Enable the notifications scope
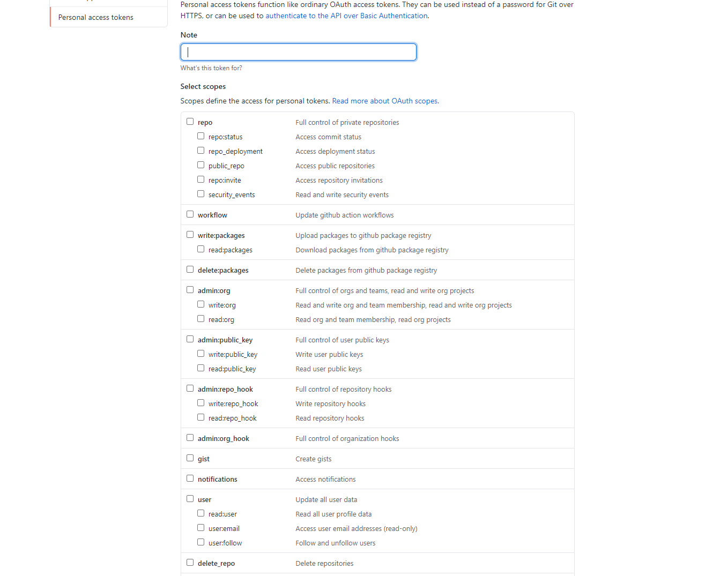 point(190,478)
